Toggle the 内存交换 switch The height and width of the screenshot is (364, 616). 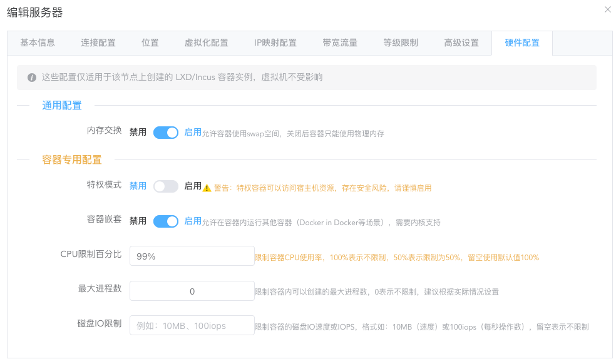(x=166, y=133)
